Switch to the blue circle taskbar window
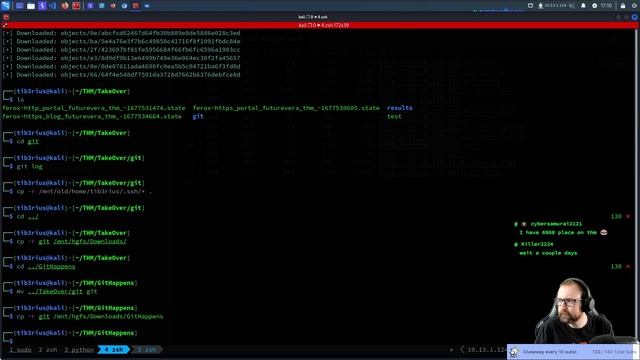The width and height of the screenshot is (640, 360). click(124, 6)
